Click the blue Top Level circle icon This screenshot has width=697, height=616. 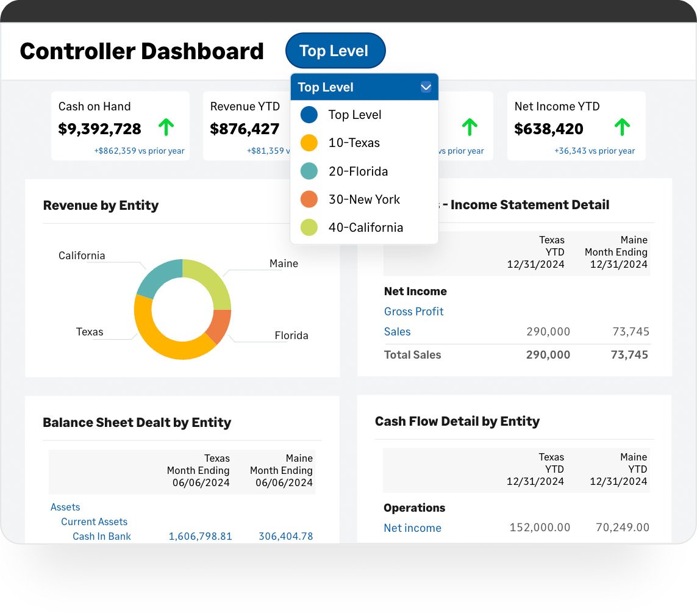coord(309,115)
